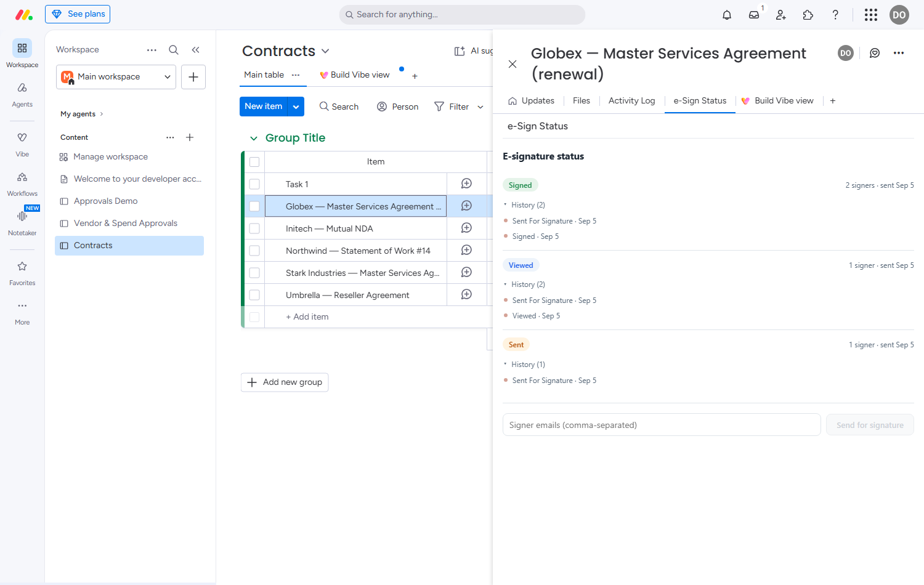Open the inbox tray icon
This screenshot has height=585, width=924.
point(754,15)
